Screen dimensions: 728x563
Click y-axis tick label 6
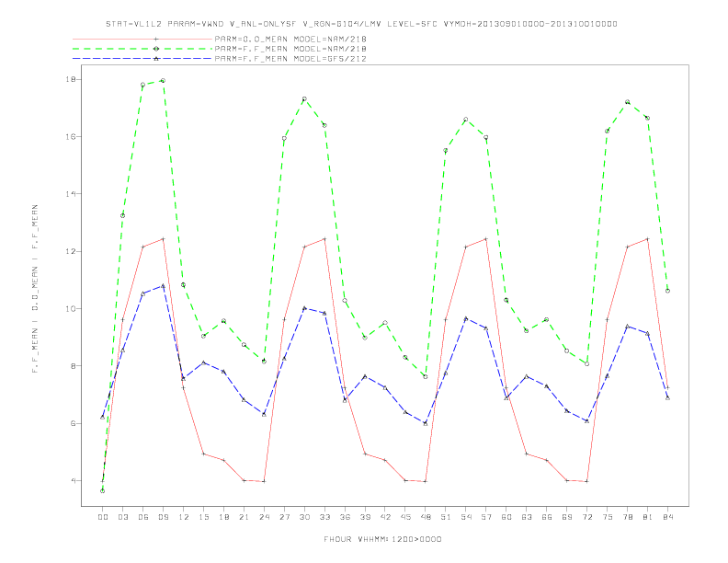point(73,423)
